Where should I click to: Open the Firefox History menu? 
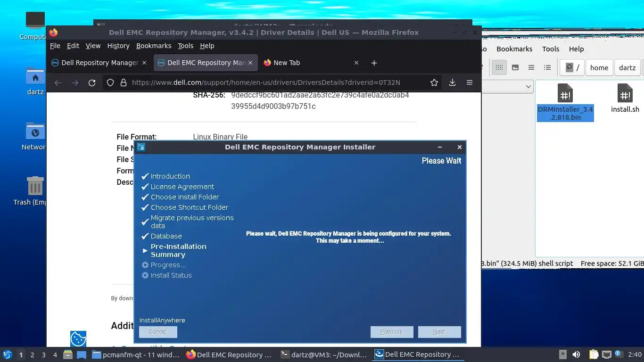(x=118, y=46)
